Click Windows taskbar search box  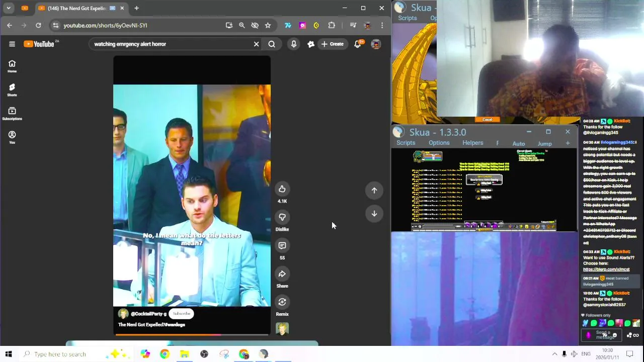[75, 354]
